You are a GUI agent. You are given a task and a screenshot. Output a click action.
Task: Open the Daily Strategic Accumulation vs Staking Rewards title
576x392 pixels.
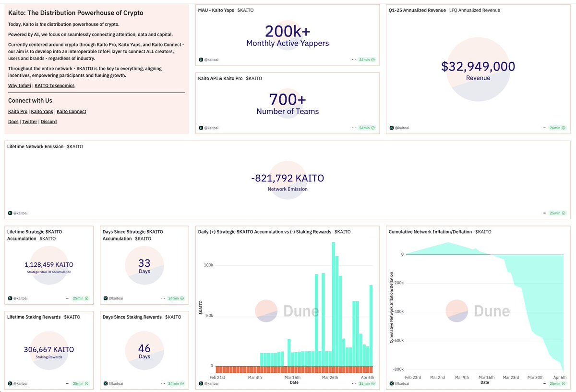(x=264, y=232)
